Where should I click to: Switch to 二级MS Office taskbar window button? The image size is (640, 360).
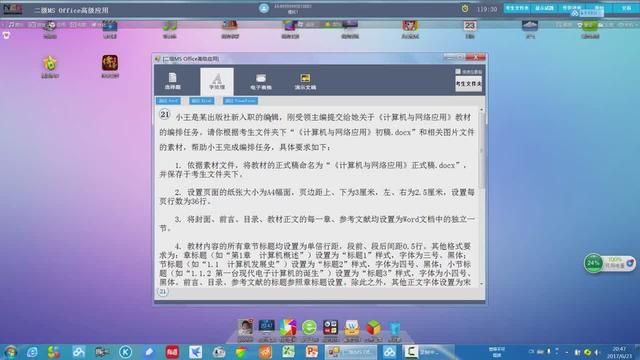coord(351,352)
